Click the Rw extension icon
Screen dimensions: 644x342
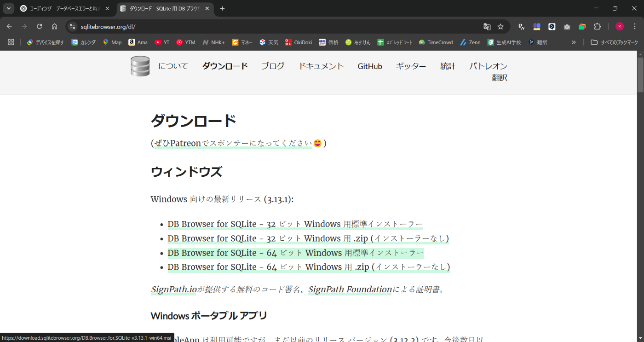pyautogui.click(x=521, y=27)
